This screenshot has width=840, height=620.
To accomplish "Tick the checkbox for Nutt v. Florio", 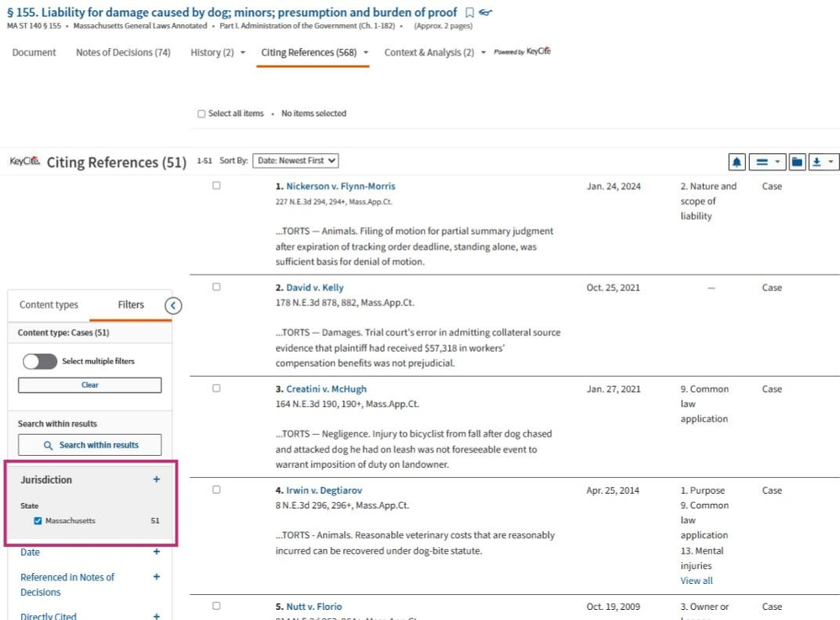I will 216,606.
